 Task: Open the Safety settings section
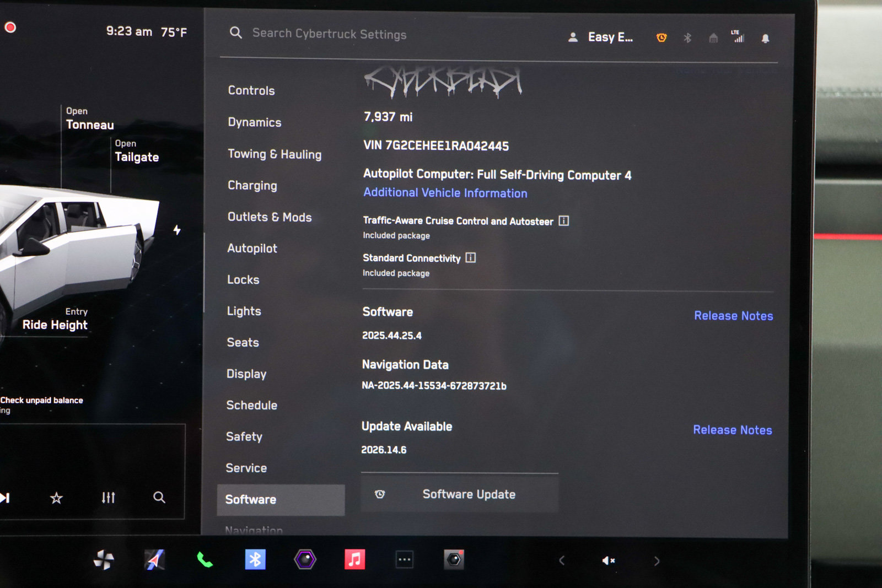coord(244,437)
